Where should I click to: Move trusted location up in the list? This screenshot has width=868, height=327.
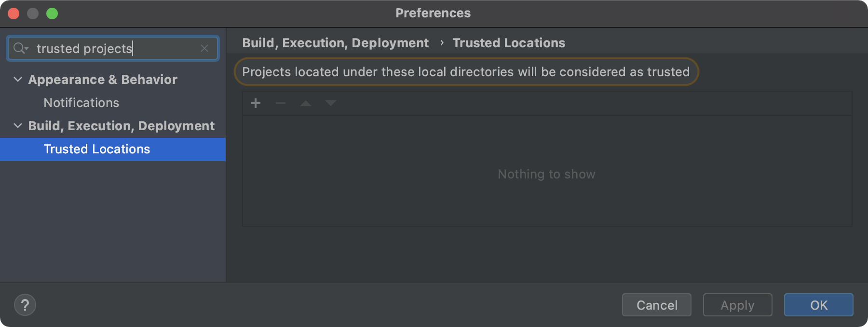[305, 103]
